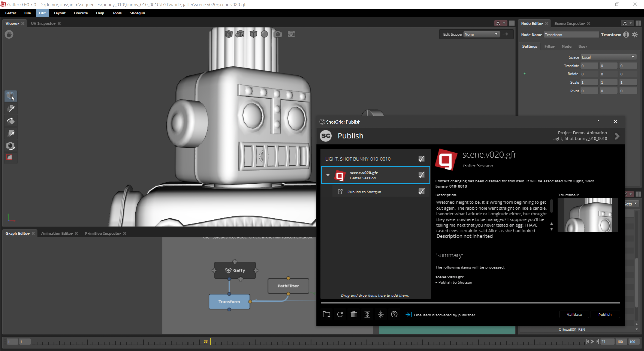
Task: Click the Collapse all icon in Publish dialog
Action: [381, 314]
